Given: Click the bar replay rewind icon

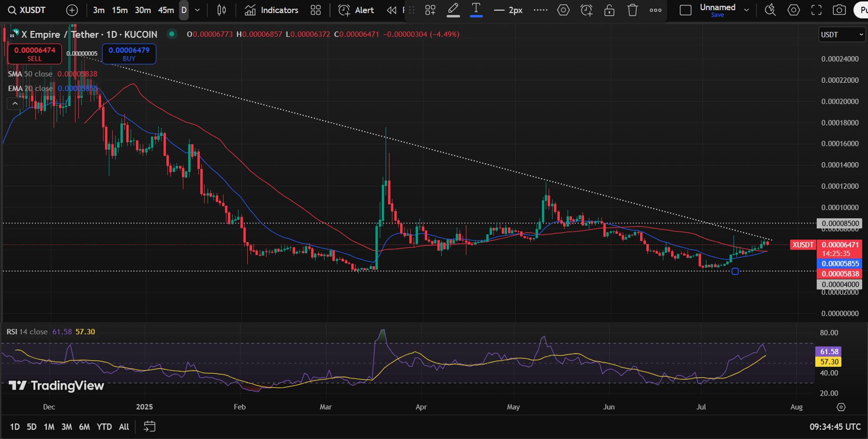Looking at the screenshot, I should click(x=391, y=10).
